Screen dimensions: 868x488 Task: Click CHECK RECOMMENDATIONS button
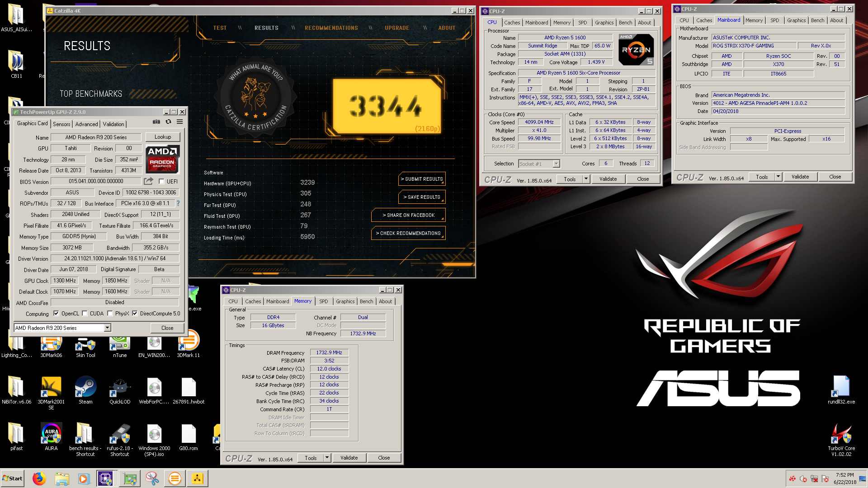(408, 233)
